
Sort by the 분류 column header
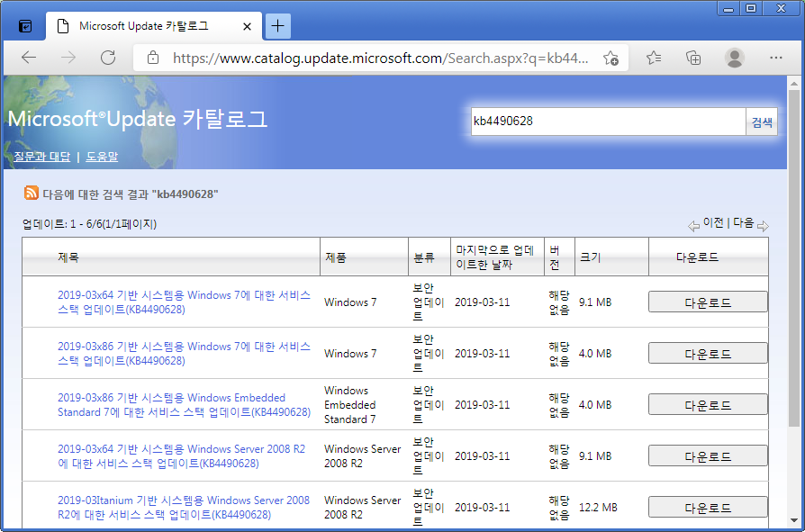tap(424, 257)
